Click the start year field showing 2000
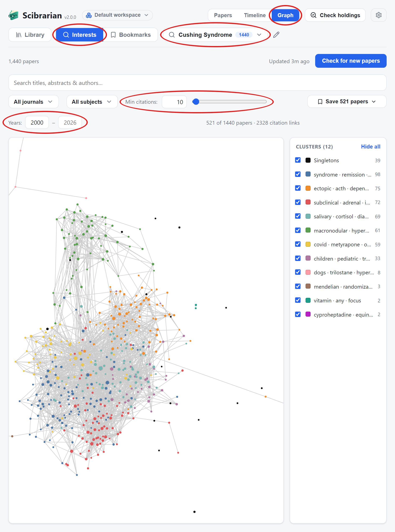The image size is (395, 532). pyautogui.click(x=37, y=123)
